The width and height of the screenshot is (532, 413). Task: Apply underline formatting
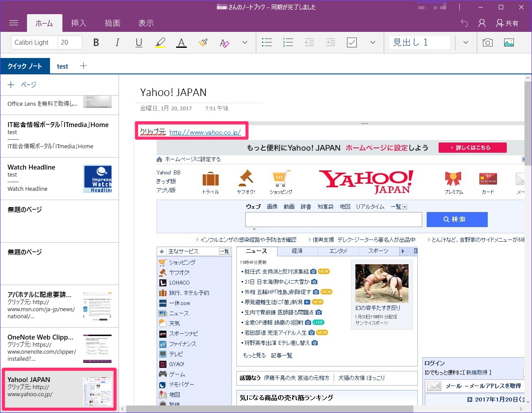tap(139, 42)
